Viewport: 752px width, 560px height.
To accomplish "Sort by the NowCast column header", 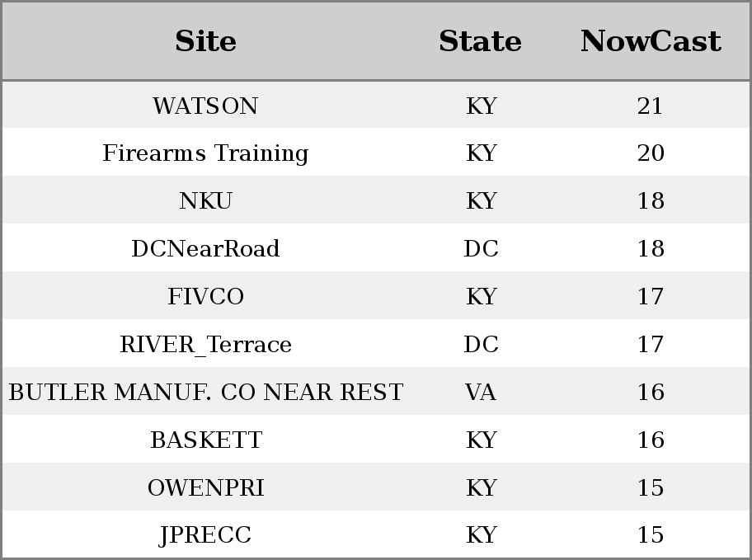I will [651, 41].
